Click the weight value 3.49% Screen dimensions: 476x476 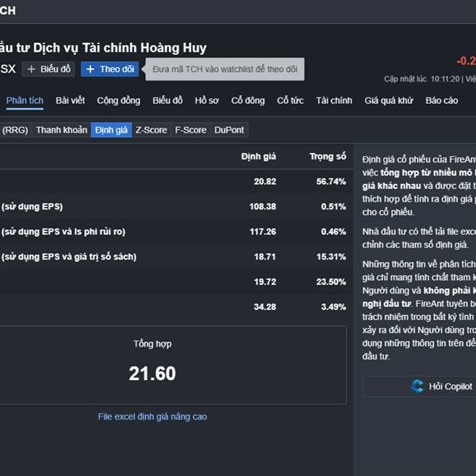click(334, 307)
